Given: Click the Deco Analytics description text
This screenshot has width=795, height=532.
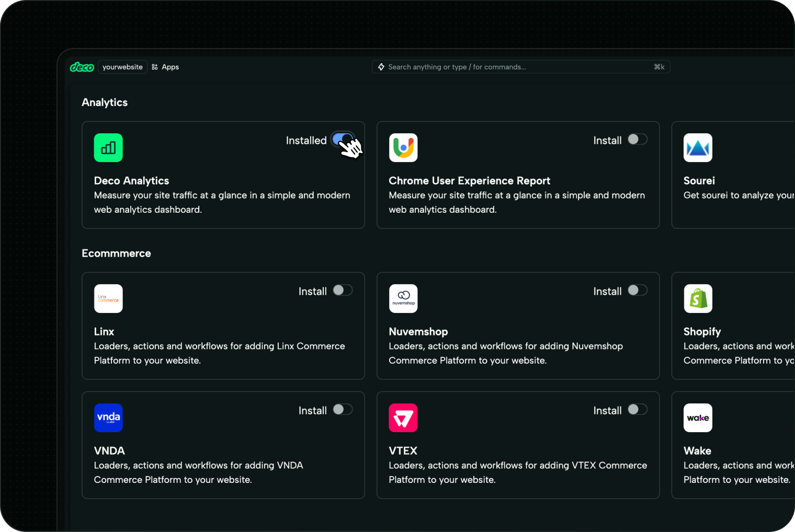Looking at the screenshot, I should click(222, 202).
